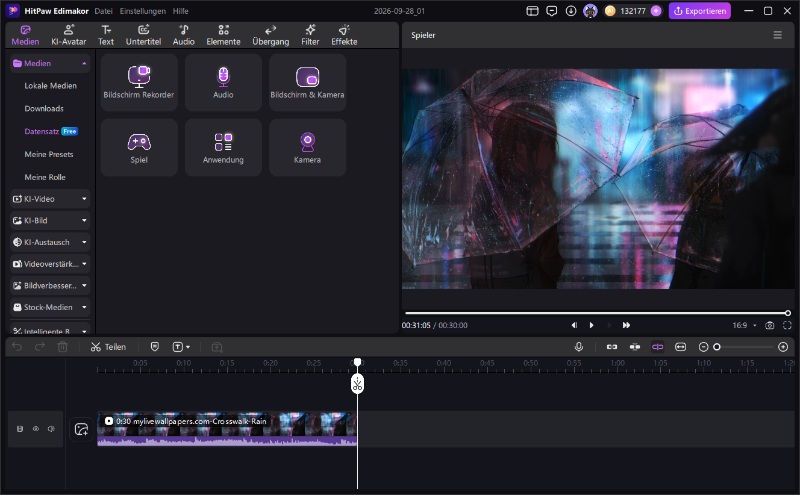Mute the video track audio

pos(51,429)
